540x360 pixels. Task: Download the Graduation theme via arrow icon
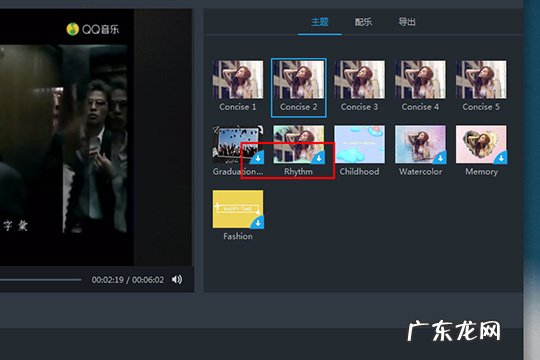tap(258, 158)
